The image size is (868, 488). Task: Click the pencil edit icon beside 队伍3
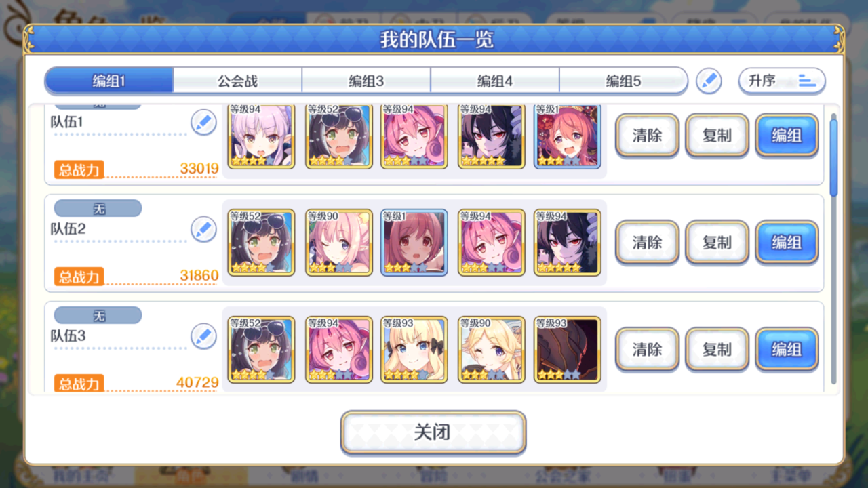[203, 336]
